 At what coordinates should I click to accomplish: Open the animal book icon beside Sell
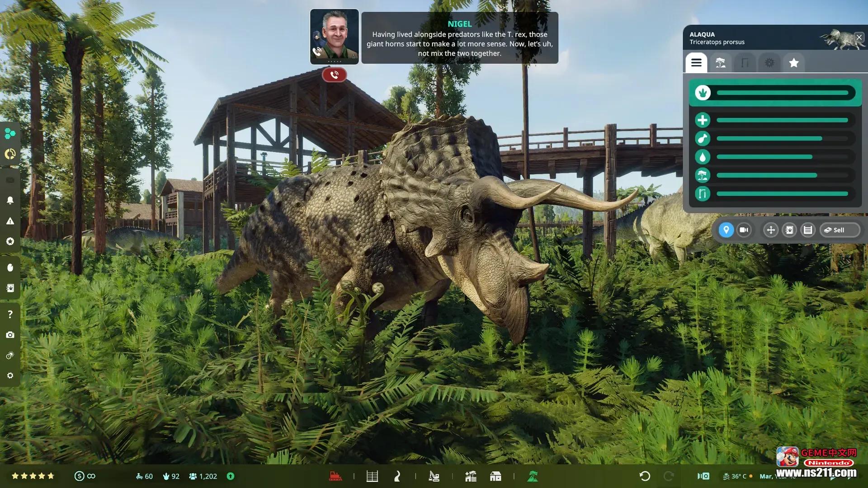click(x=789, y=230)
